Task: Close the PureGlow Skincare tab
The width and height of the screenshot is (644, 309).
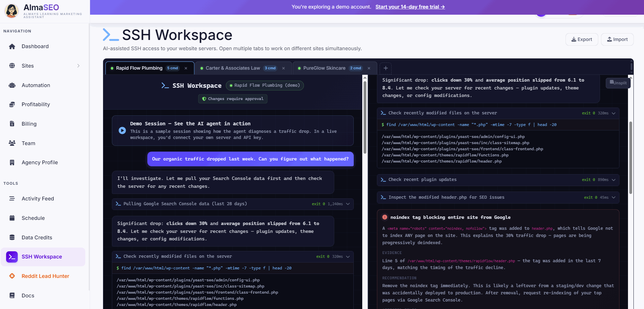Action: pyautogui.click(x=369, y=68)
